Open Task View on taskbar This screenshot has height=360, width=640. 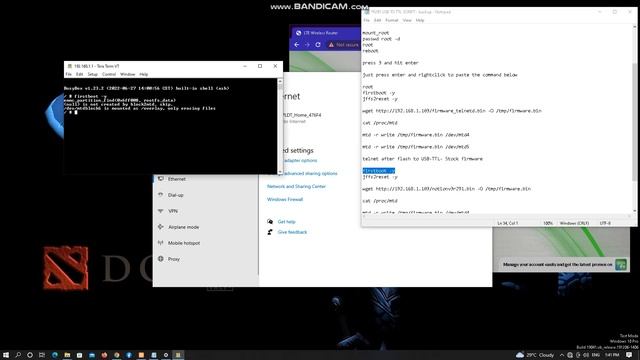[42, 355]
